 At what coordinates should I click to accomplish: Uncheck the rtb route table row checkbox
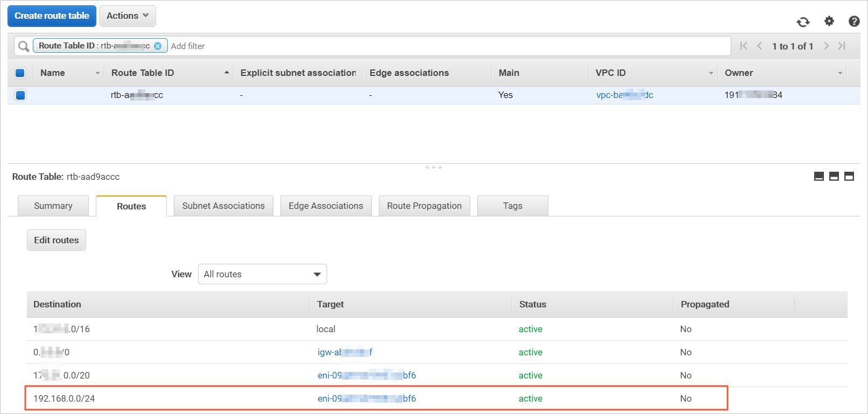pos(20,95)
